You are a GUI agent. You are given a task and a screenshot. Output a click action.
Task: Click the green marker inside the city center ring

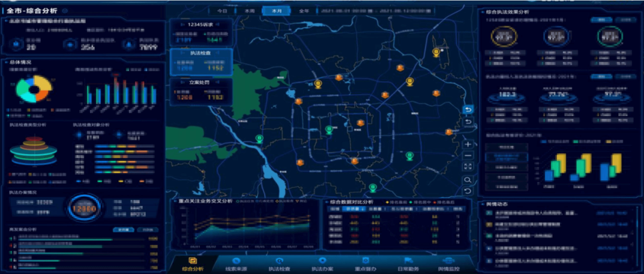[329, 130]
